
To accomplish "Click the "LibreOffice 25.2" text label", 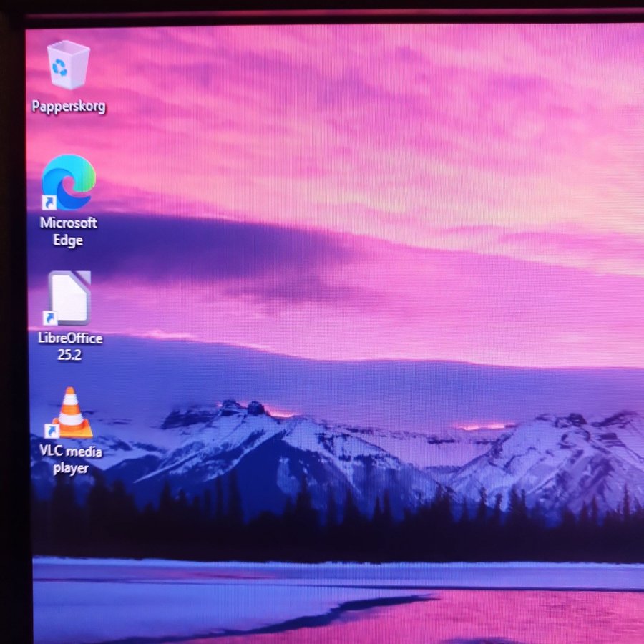I will coord(69,346).
